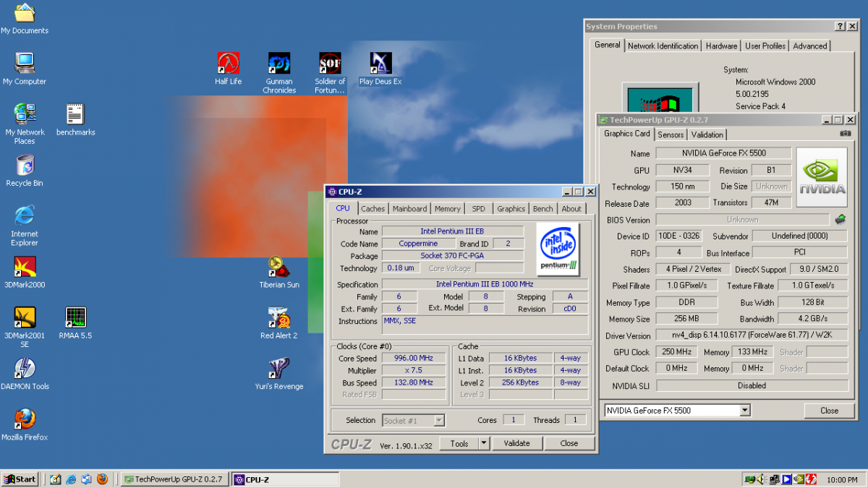Image resolution: width=868 pixels, height=488 pixels.
Task: Switch to Hardware tab in System Properties
Action: (x=721, y=46)
